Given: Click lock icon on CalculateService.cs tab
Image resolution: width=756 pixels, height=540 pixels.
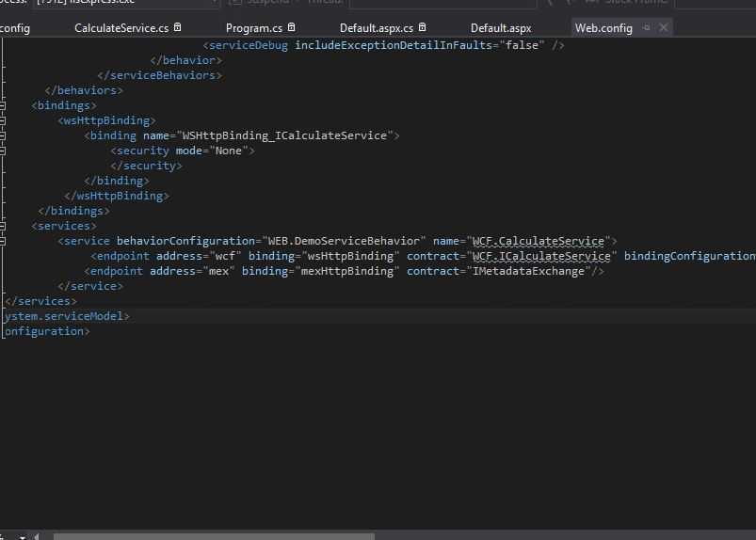Looking at the screenshot, I should (x=177, y=27).
